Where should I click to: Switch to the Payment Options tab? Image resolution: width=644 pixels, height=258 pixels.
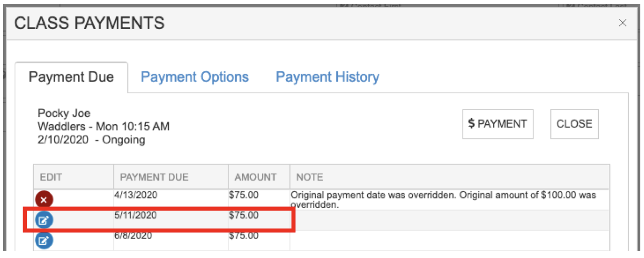tap(195, 77)
